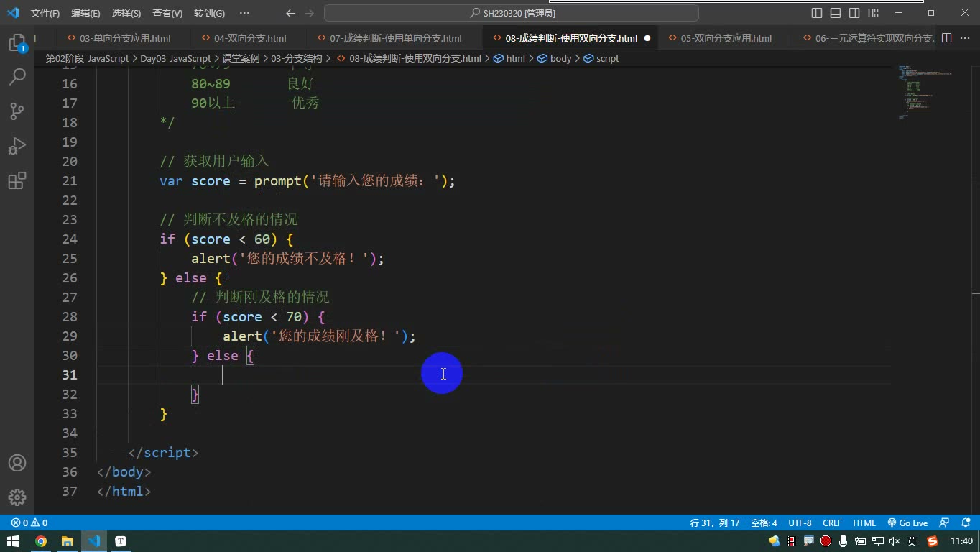Click the SH230320 command center search box

pos(512,13)
